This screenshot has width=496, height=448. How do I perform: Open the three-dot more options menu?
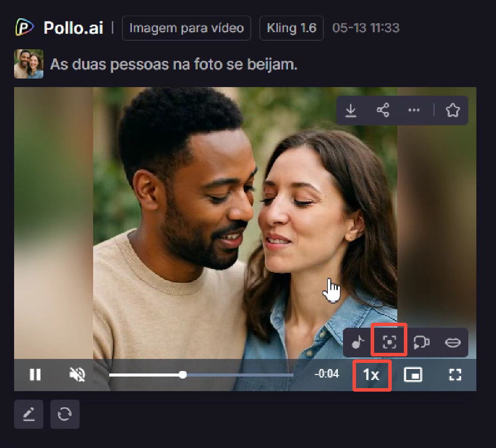414,110
